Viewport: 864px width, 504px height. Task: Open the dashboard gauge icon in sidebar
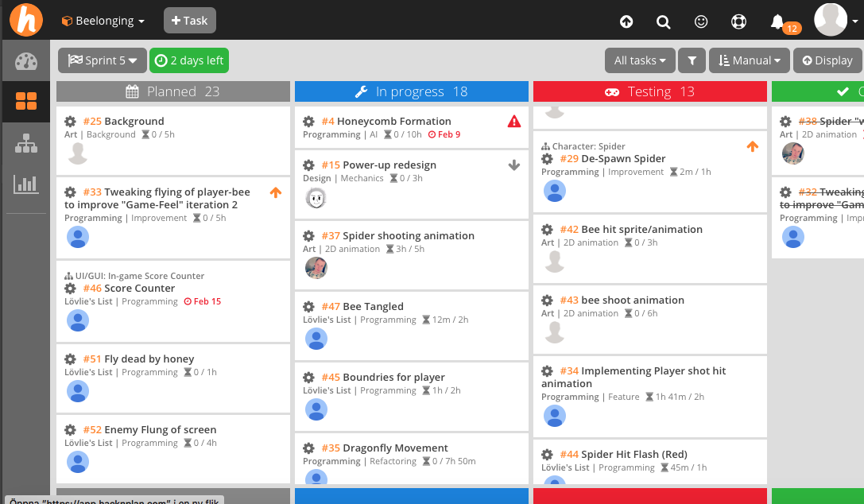point(25,61)
